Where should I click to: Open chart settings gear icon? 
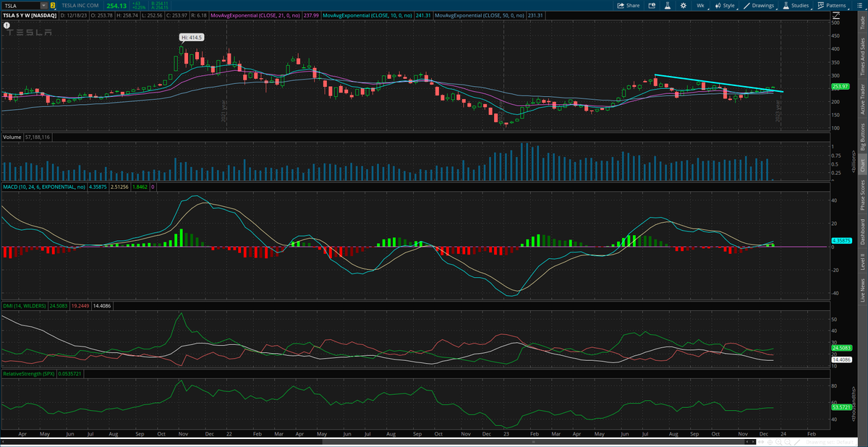pyautogui.click(x=684, y=5)
